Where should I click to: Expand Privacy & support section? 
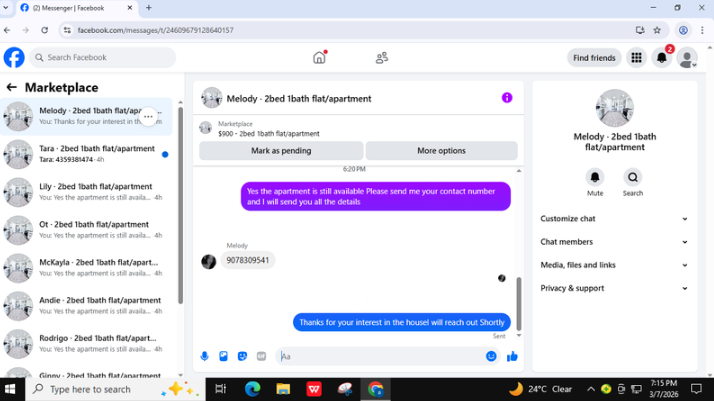point(614,289)
